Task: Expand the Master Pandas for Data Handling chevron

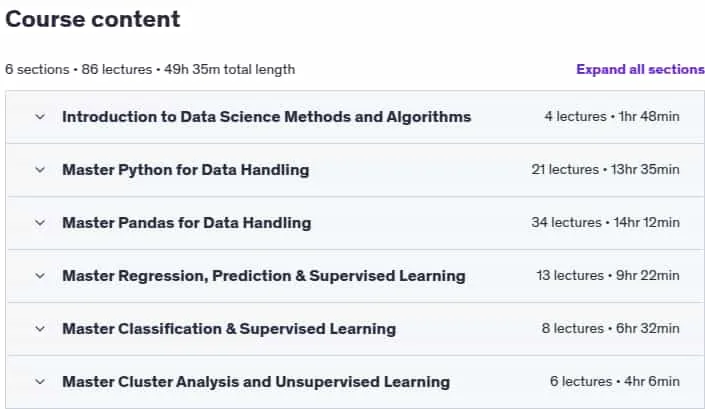Action: [x=40, y=223]
